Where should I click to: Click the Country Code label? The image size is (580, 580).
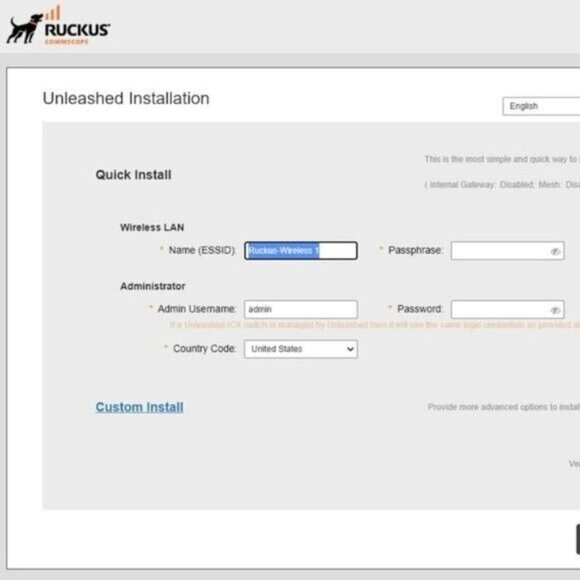(x=204, y=348)
